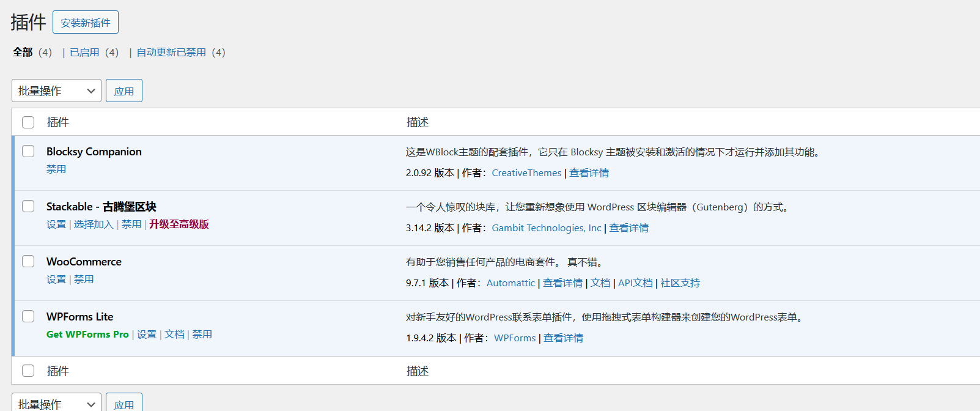Disable WPForms Lite via 禁用 link
Viewport: 980px width, 411px height.
202,335
